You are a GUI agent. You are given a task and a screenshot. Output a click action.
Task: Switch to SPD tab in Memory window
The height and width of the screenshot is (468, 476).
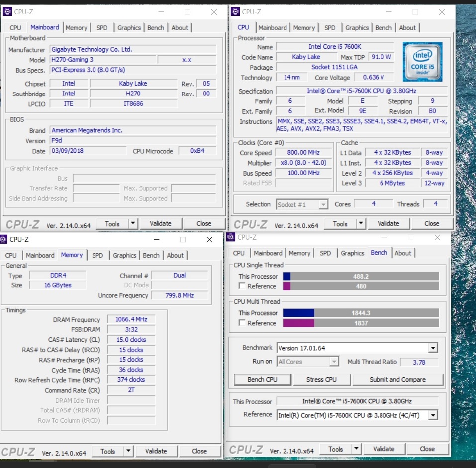point(97,255)
